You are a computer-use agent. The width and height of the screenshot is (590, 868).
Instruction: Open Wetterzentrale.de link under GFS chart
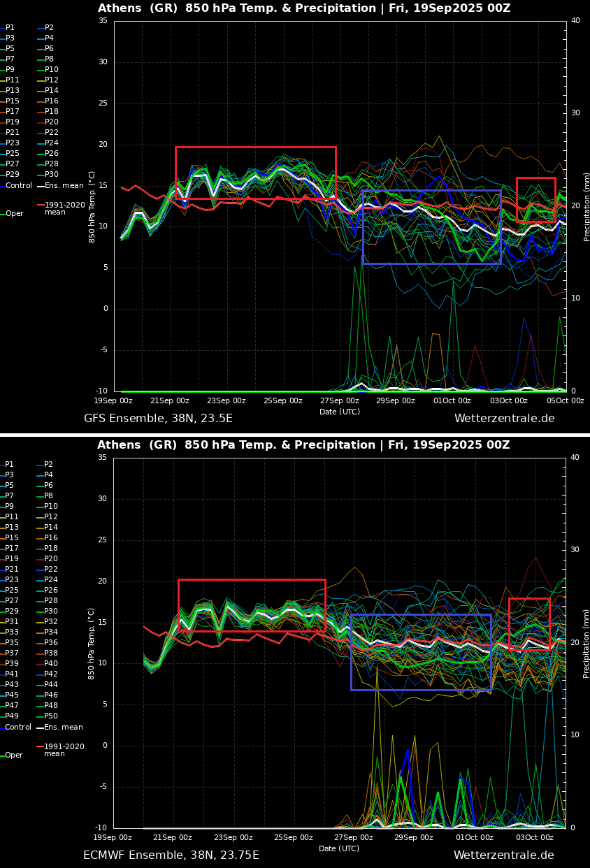pos(504,419)
